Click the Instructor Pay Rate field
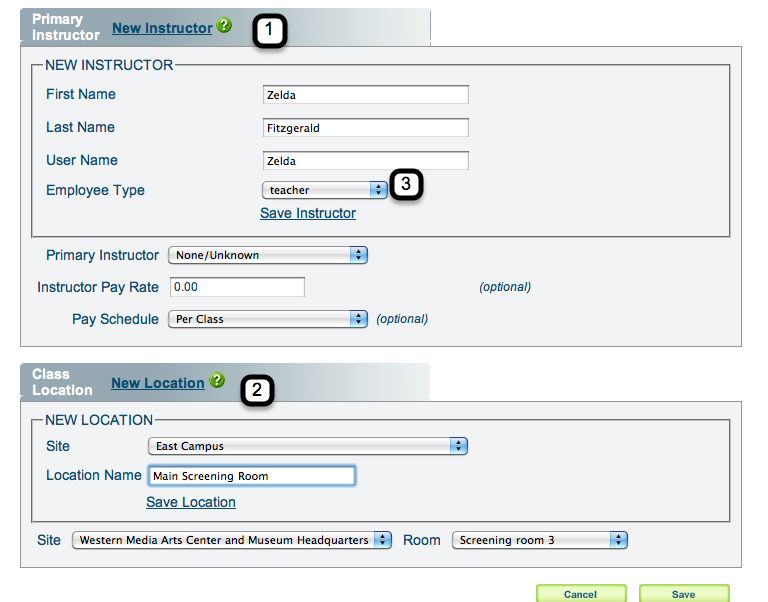 tap(236, 287)
